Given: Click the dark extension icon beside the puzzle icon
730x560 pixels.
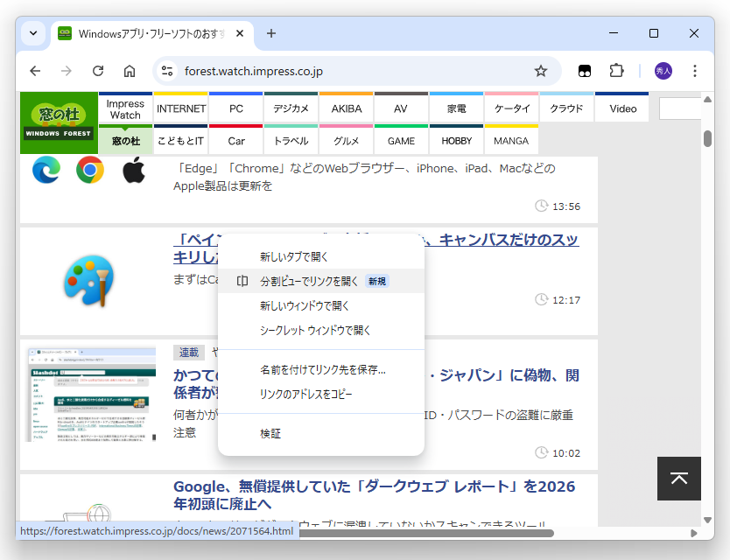Looking at the screenshot, I should point(584,71).
